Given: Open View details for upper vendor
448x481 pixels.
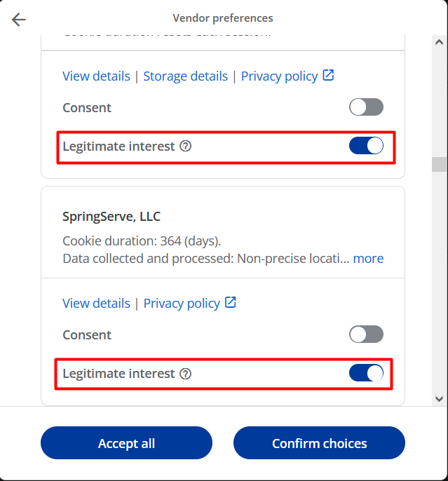Looking at the screenshot, I should [96, 76].
